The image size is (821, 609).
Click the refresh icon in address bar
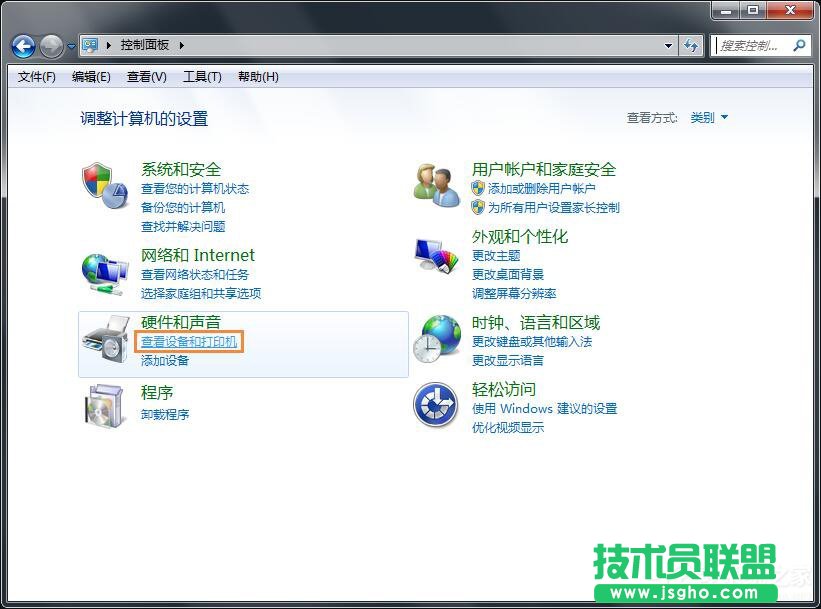point(692,45)
